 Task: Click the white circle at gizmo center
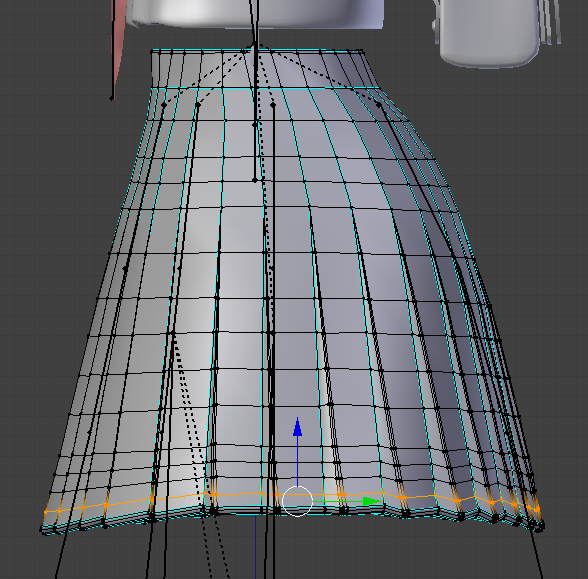point(297,501)
